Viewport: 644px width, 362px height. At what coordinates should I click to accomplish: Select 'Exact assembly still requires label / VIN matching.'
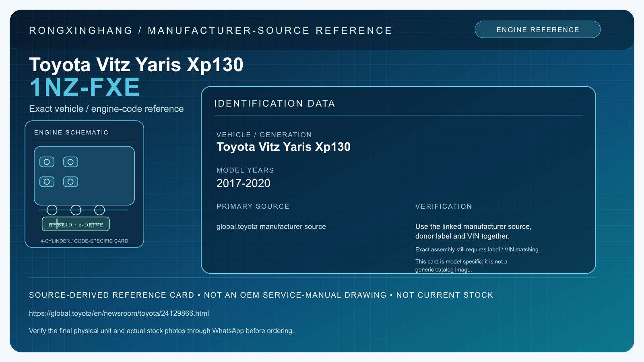(x=477, y=249)
